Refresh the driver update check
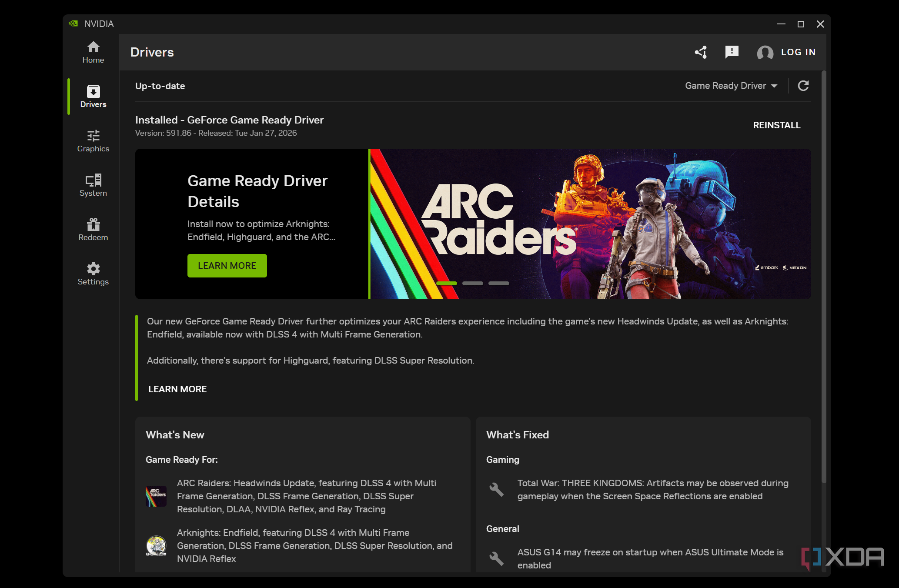Screen dimensions: 899x588 click(x=803, y=86)
